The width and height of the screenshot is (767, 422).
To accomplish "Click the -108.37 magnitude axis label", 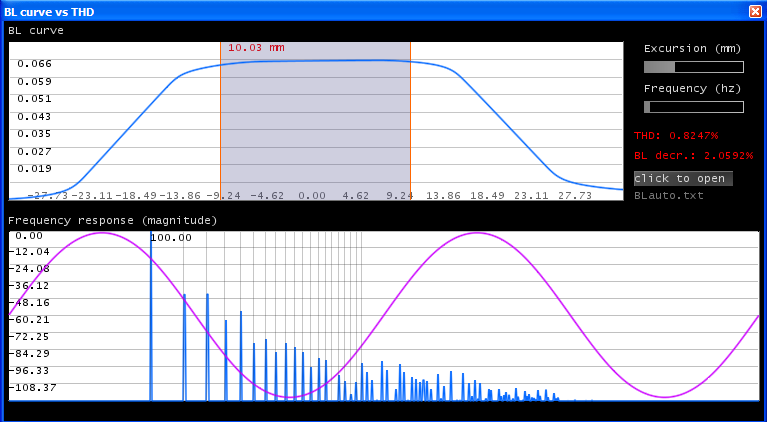I will (32, 387).
